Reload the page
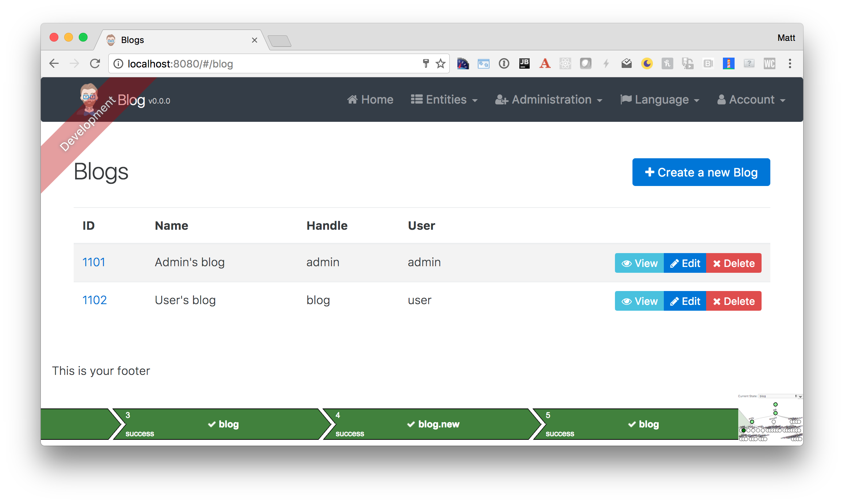This screenshot has height=504, width=844. [x=95, y=64]
